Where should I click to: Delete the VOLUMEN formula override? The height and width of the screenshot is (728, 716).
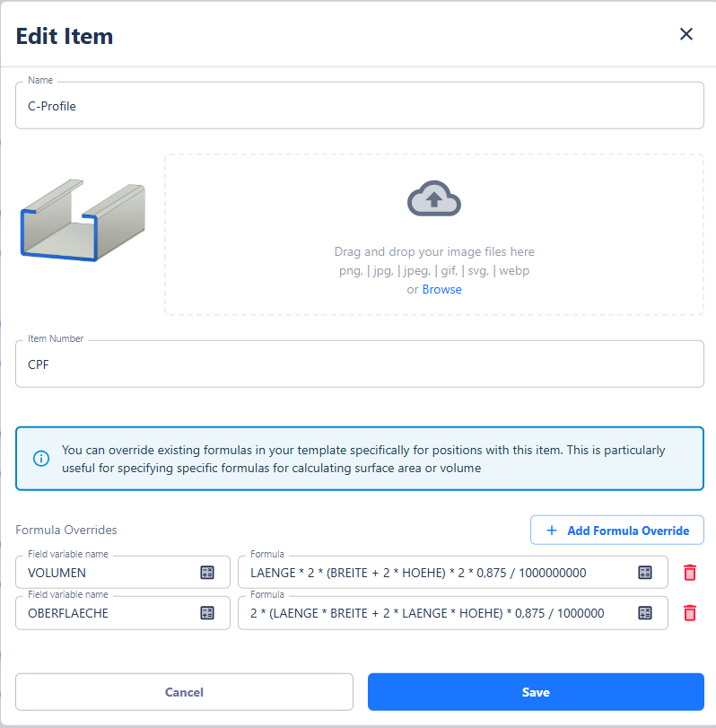[689, 573]
